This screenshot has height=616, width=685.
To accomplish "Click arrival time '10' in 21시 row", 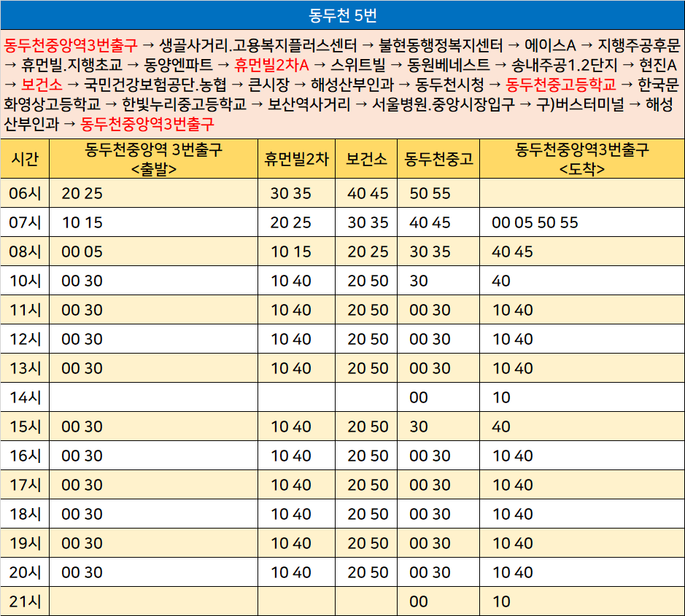I will coord(501,602).
